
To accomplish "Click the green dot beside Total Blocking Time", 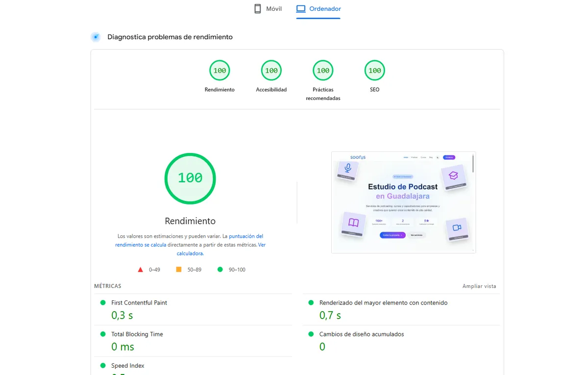I will tap(102, 334).
